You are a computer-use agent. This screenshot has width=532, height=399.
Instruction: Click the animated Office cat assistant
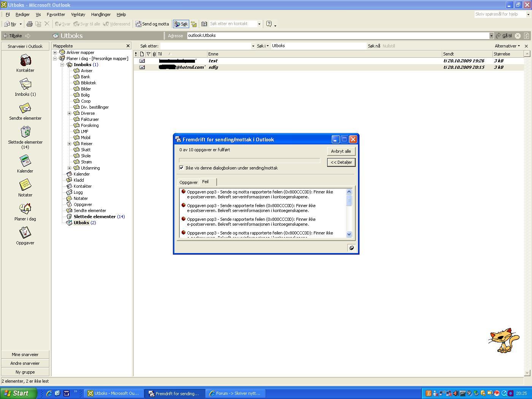coord(503,340)
